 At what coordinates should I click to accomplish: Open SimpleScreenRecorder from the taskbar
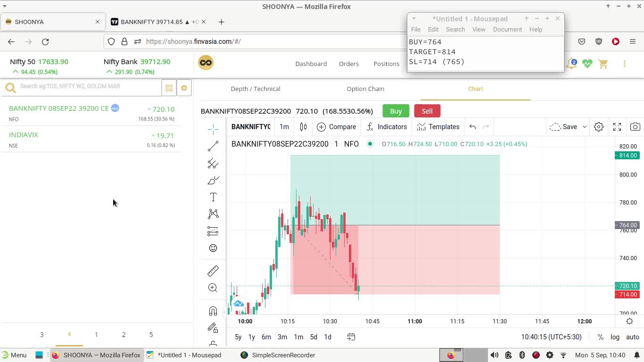click(278, 355)
